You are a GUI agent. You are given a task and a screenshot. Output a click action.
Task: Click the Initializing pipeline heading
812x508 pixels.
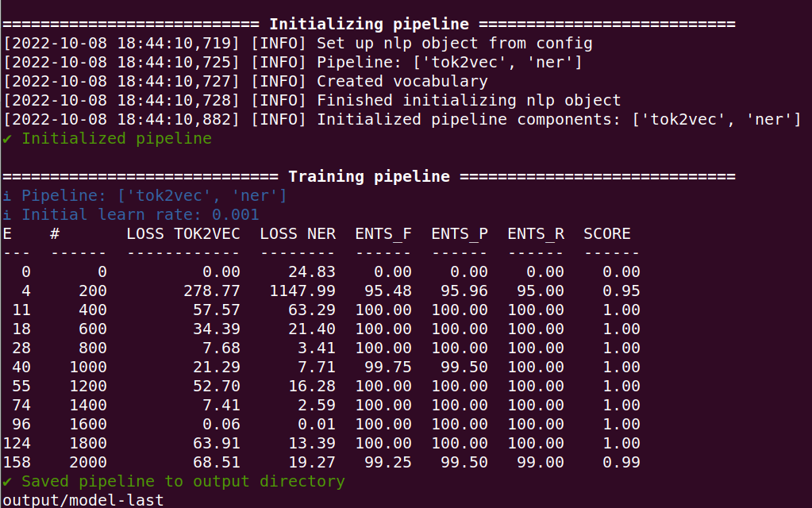coord(369,25)
